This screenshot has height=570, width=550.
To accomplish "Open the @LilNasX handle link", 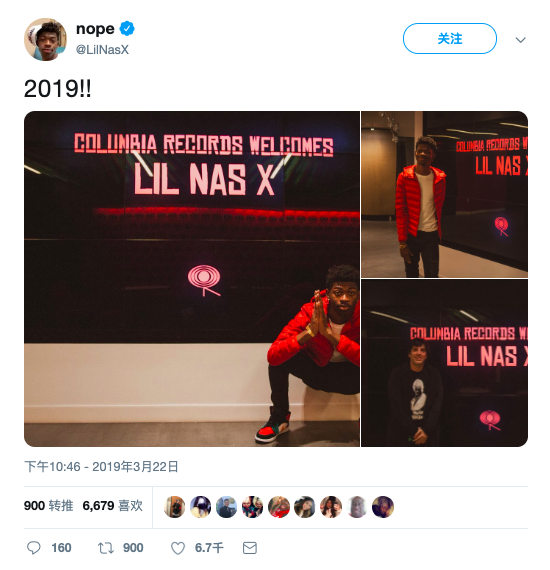I will coord(102,49).
